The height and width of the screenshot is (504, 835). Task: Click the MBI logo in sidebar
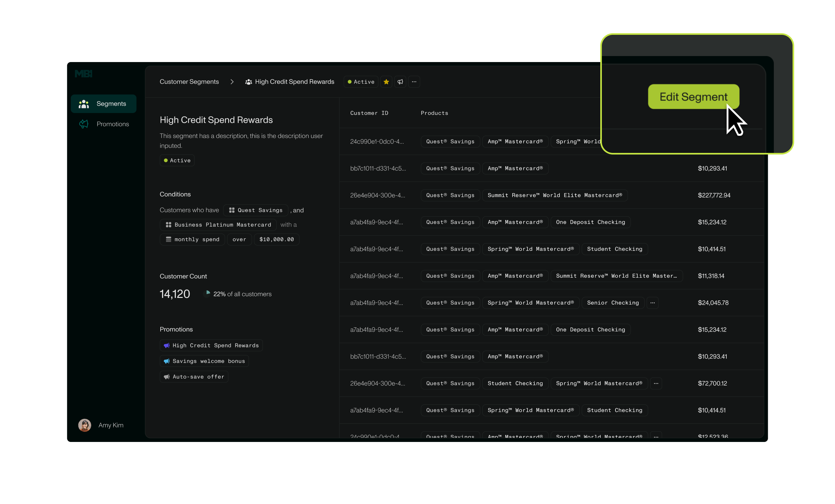83,73
